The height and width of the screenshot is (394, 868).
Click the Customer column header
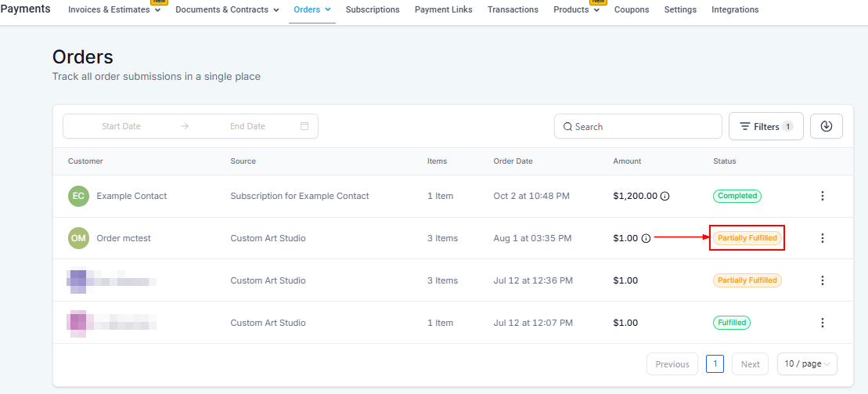86,161
